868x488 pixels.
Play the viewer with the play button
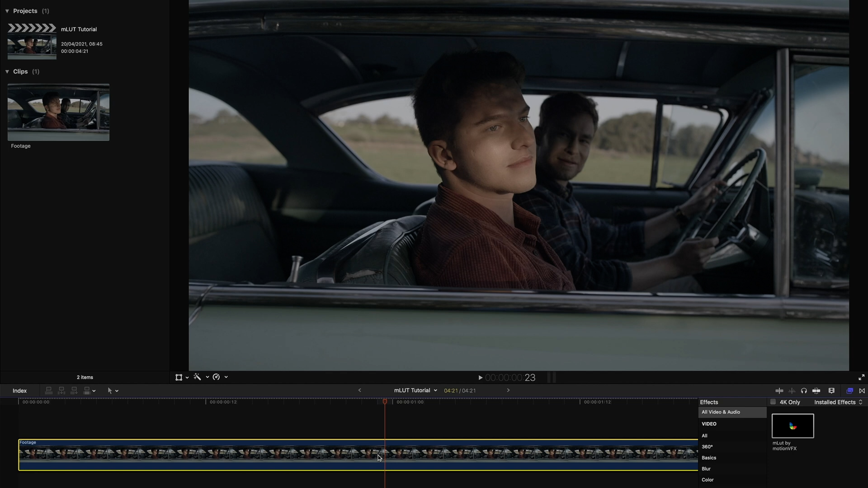point(481,378)
